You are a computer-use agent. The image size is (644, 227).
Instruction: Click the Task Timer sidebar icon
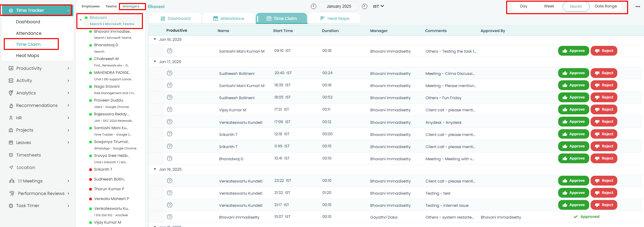pyautogui.click(x=11, y=206)
